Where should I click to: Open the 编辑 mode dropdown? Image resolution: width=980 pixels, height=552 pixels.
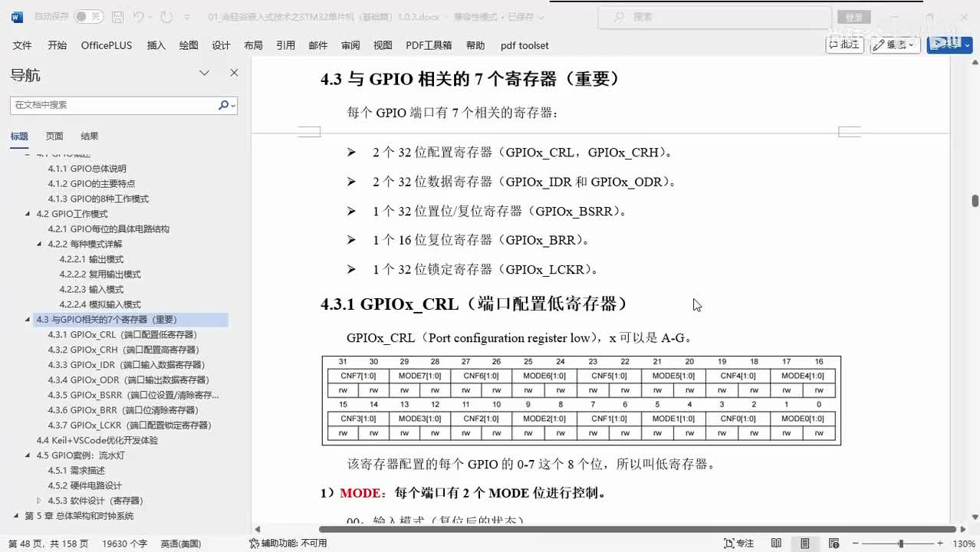[896, 44]
